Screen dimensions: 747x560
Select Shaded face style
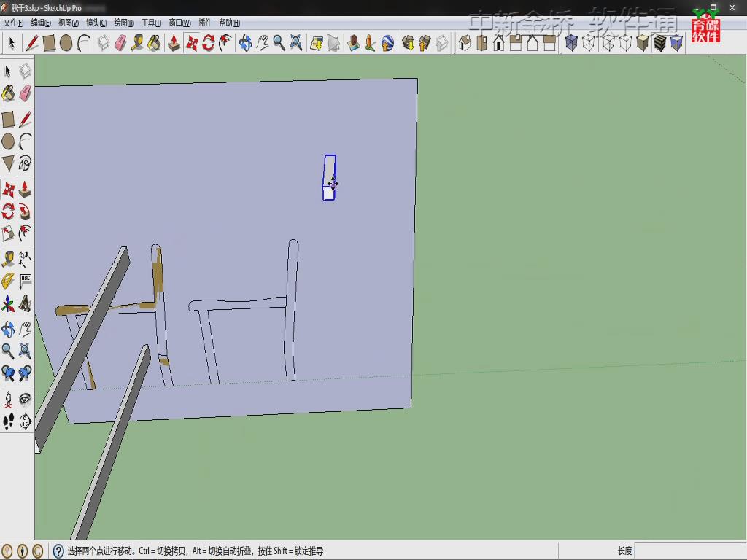pyautogui.click(x=642, y=43)
